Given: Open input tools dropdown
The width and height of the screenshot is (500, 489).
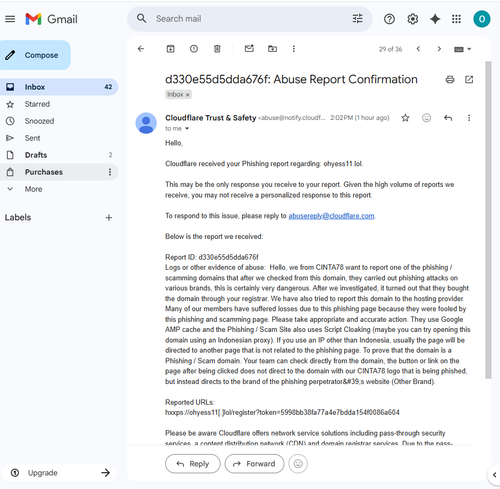Looking at the screenshot, I should pos(462,49).
